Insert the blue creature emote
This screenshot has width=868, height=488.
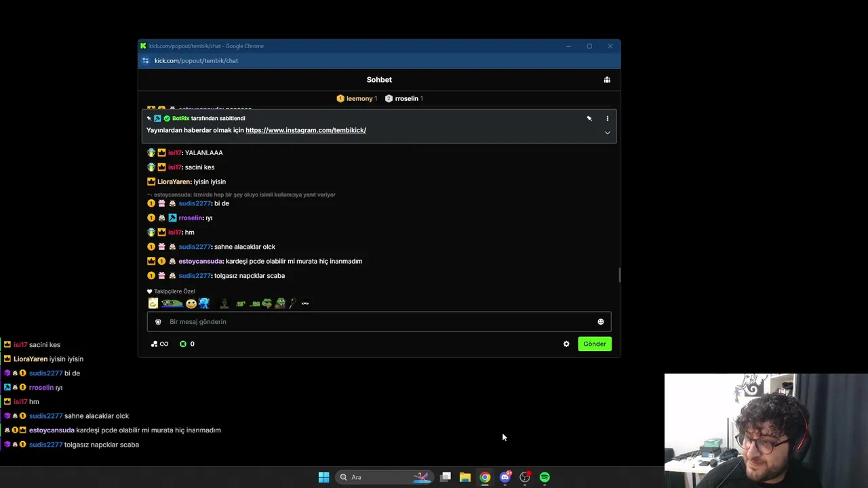[x=204, y=304]
